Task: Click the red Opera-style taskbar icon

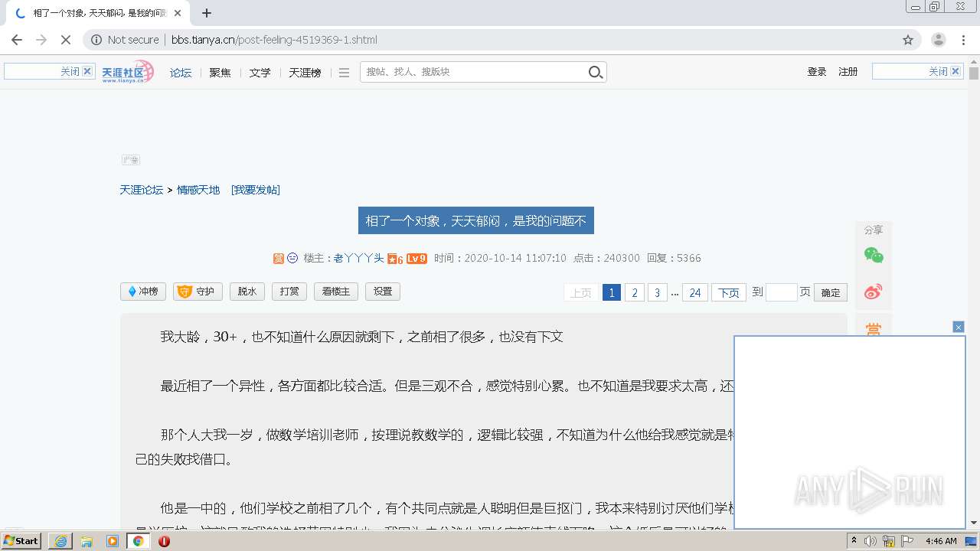Action: (x=164, y=541)
